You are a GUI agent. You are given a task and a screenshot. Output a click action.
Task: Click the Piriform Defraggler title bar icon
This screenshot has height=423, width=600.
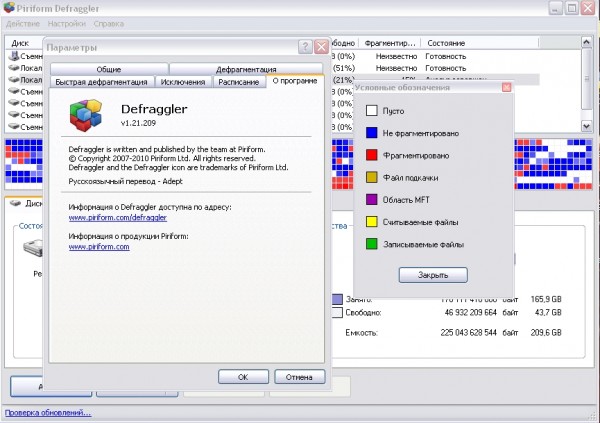coord(9,8)
